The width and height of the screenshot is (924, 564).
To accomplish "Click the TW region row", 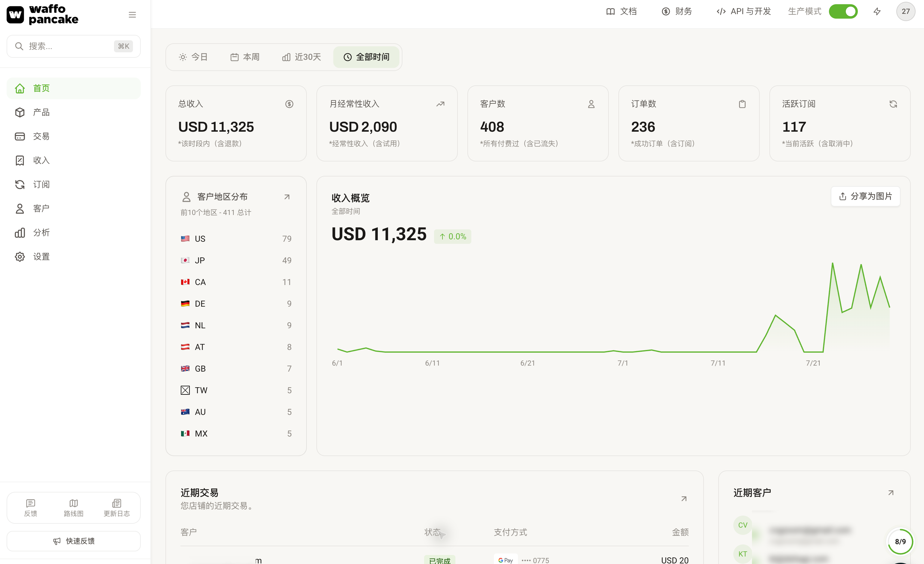I will tap(236, 391).
